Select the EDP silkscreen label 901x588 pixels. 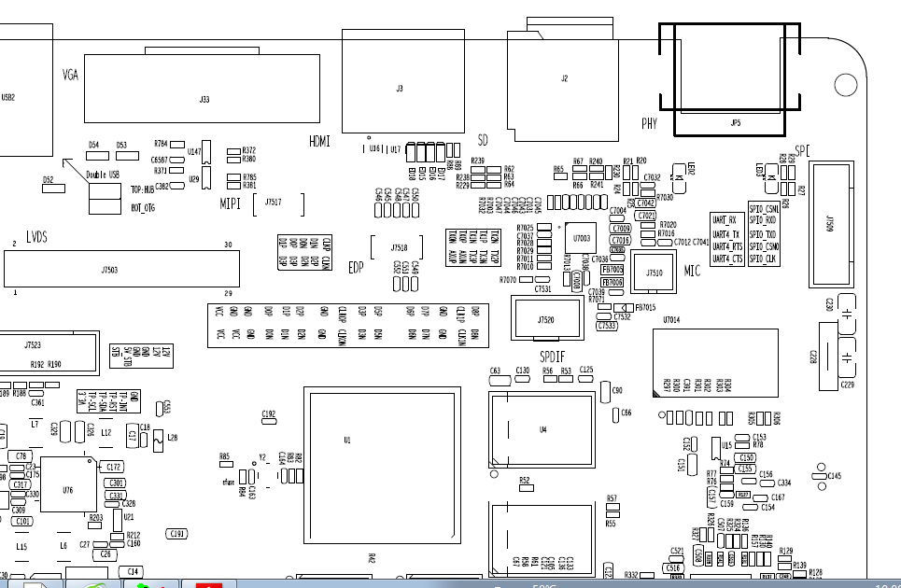(356, 268)
